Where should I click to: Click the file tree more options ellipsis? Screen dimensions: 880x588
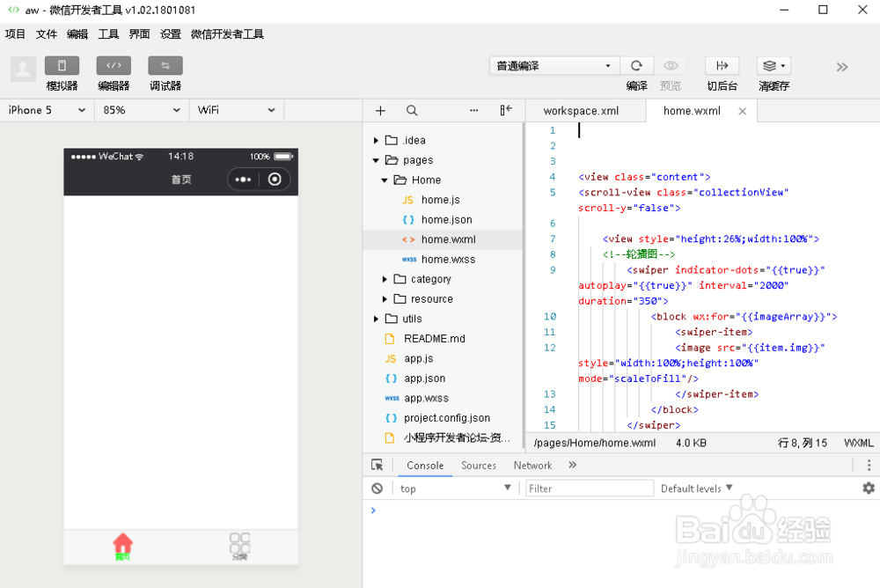coord(474,111)
